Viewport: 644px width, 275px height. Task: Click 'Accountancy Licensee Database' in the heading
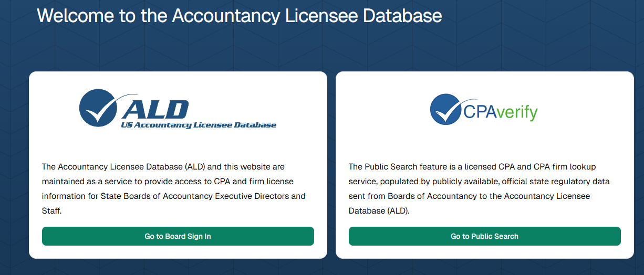307,16
